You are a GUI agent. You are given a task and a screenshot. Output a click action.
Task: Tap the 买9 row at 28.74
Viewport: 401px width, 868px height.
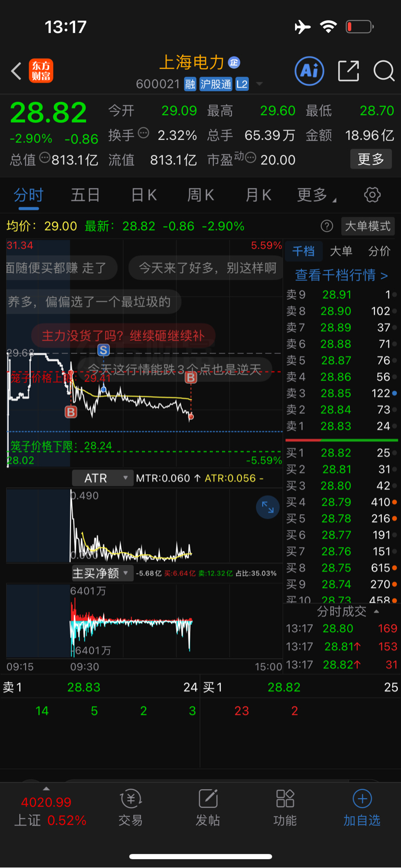342,584
